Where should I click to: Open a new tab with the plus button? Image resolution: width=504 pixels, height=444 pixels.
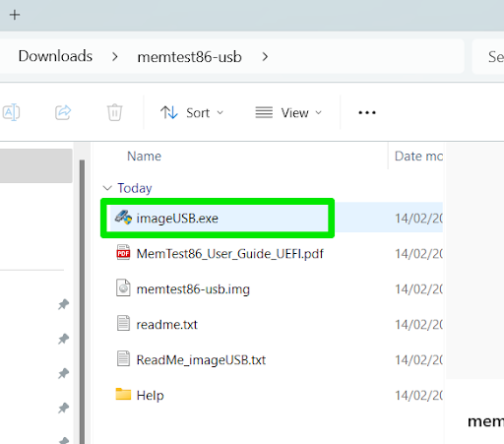point(15,15)
